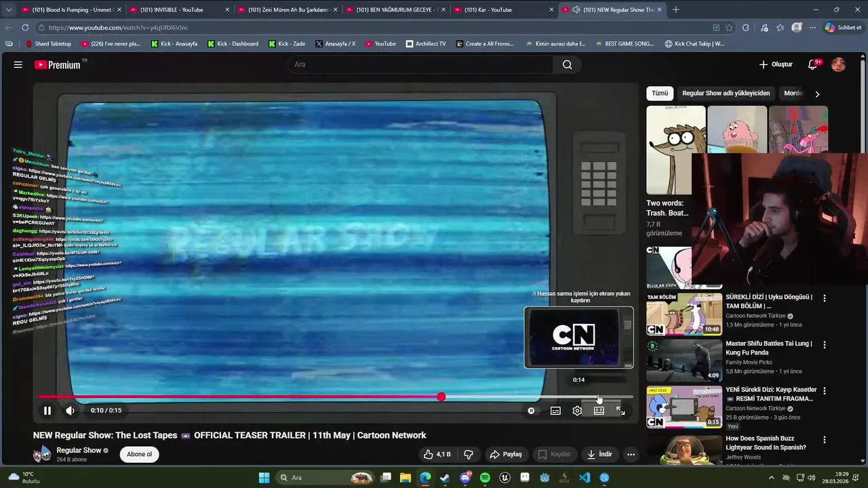Open more actions ellipsis below the video
Image resolution: width=868 pixels, height=488 pixels.
point(631,454)
